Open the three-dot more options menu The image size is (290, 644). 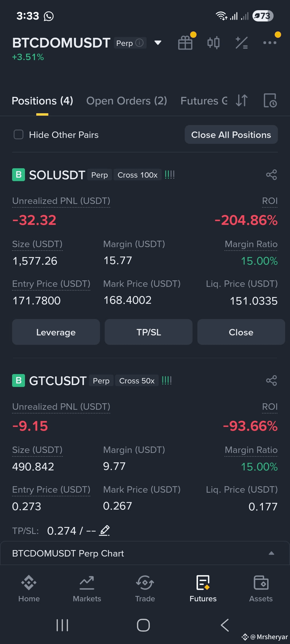click(x=270, y=42)
